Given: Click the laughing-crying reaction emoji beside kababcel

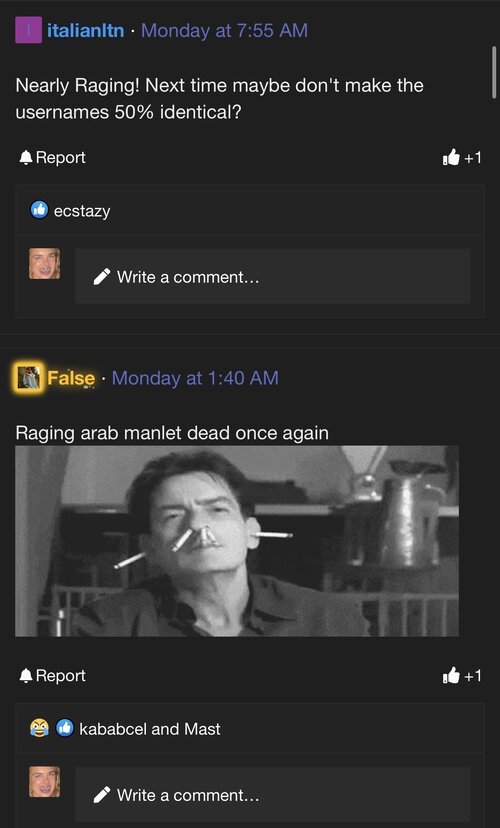Looking at the screenshot, I should coord(39,728).
